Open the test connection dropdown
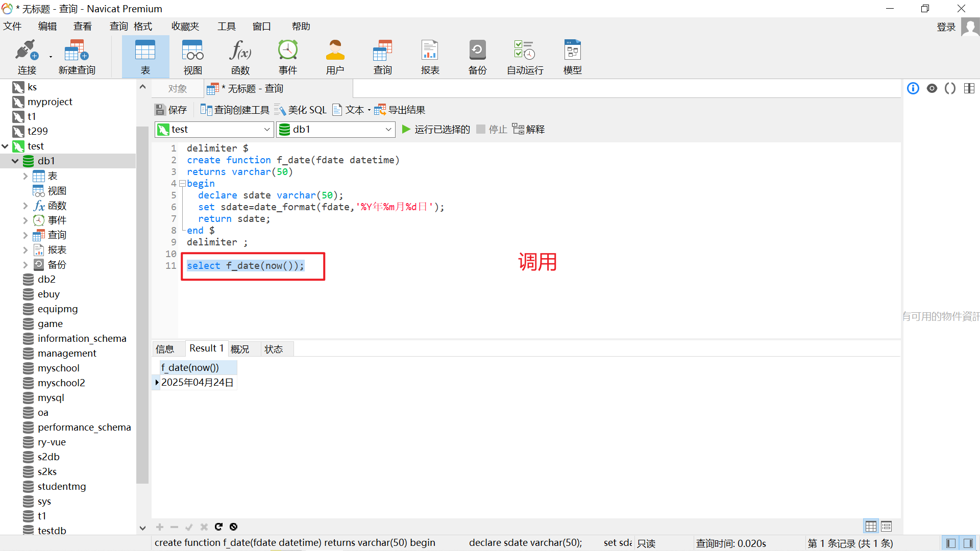The width and height of the screenshot is (980, 551). point(266,130)
